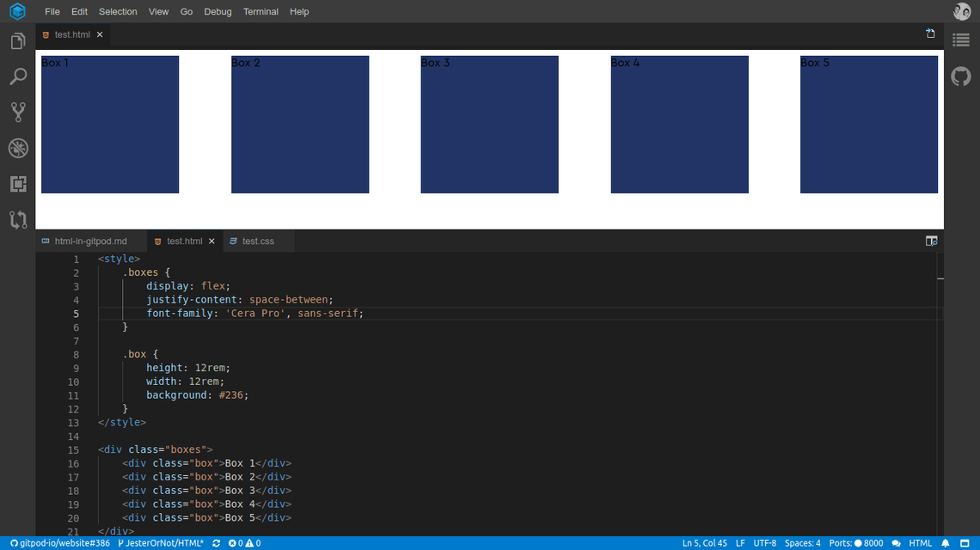
Task: Open the Explorer files icon in sidebar
Action: pyautogui.click(x=18, y=41)
